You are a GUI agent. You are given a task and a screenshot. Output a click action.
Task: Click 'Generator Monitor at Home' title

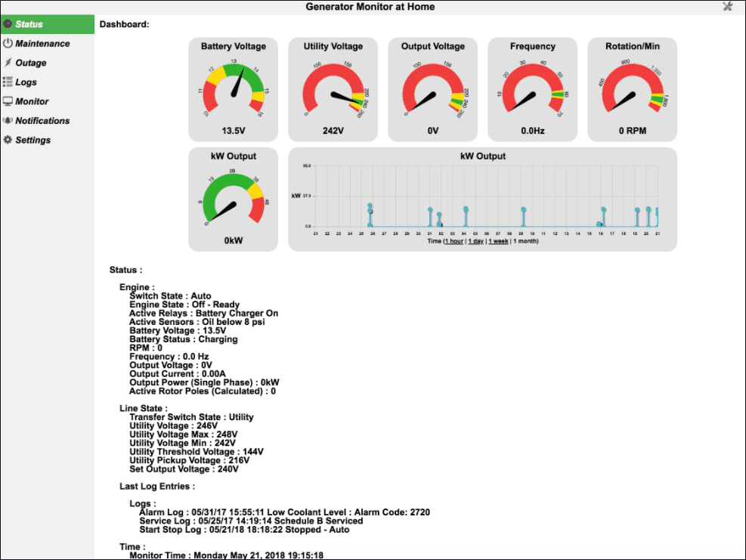coord(370,7)
